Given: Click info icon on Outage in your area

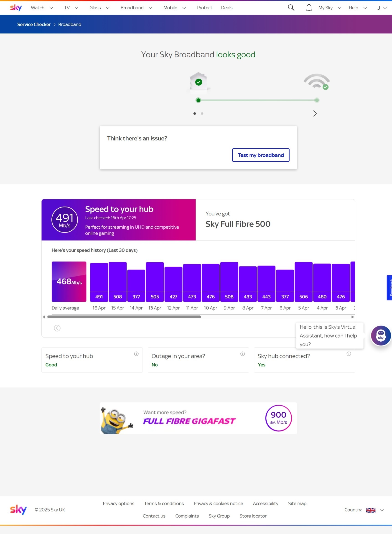Looking at the screenshot, I should [242, 354].
